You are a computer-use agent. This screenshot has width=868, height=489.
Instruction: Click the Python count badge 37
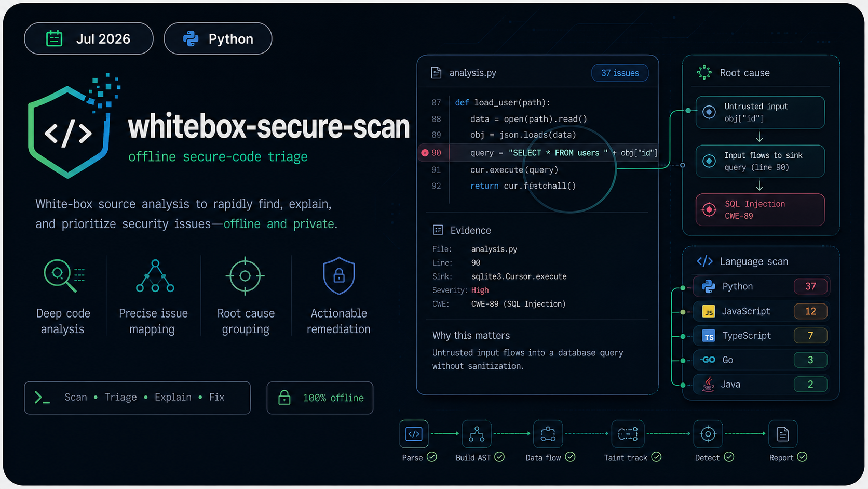[810, 286]
